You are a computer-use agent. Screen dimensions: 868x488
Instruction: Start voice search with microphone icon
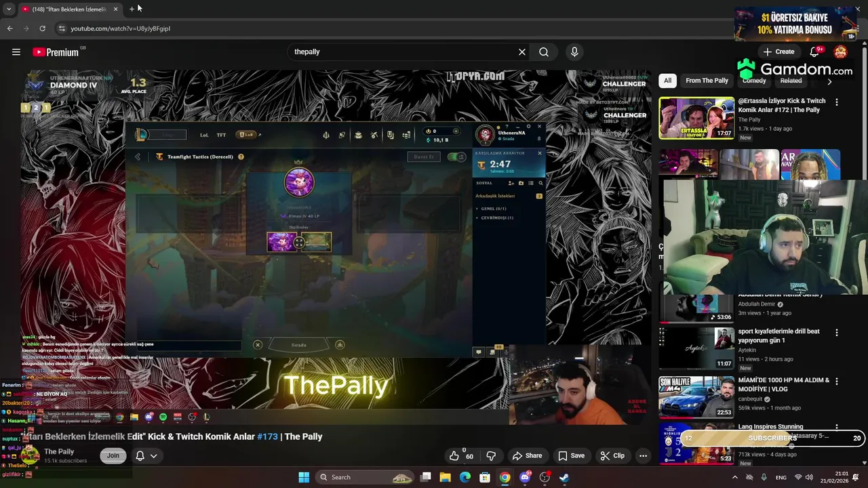coord(574,52)
